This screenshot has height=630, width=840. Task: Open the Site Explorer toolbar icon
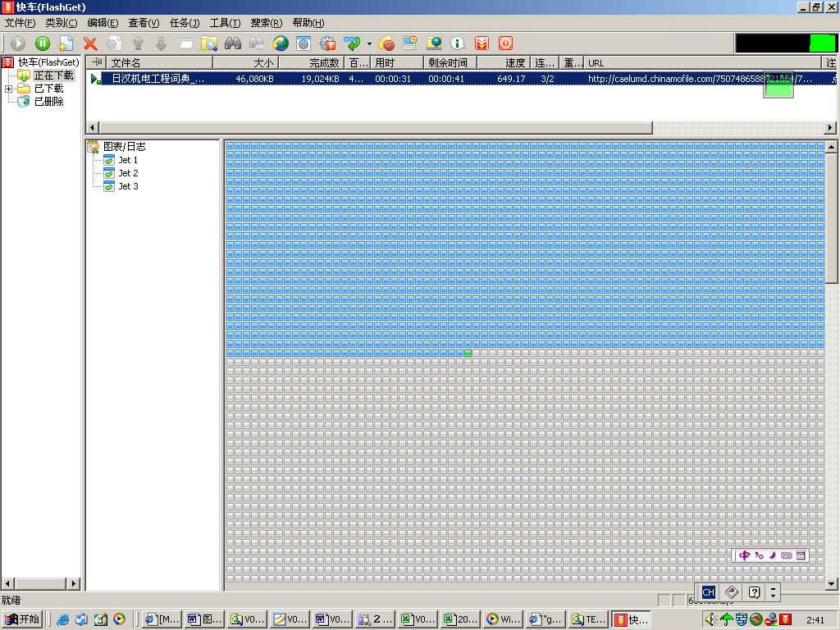434,43
